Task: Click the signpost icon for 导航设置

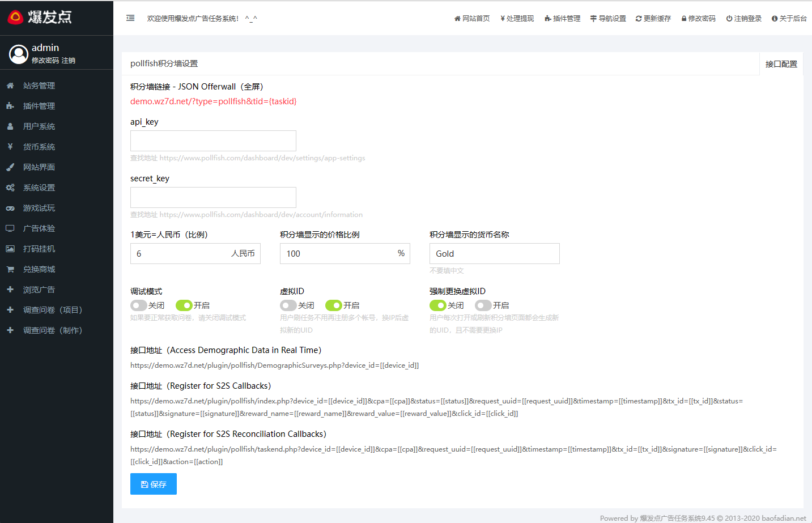Action: coord(593,19)
